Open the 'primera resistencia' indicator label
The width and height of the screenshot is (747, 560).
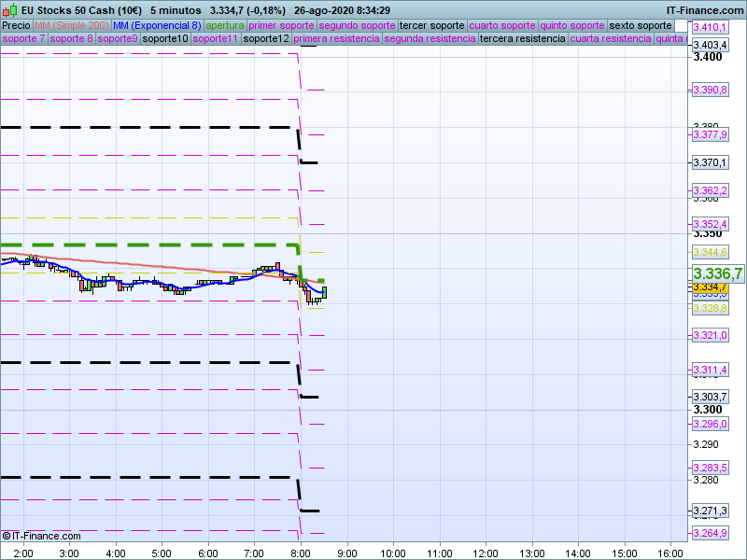pos(336,39)
